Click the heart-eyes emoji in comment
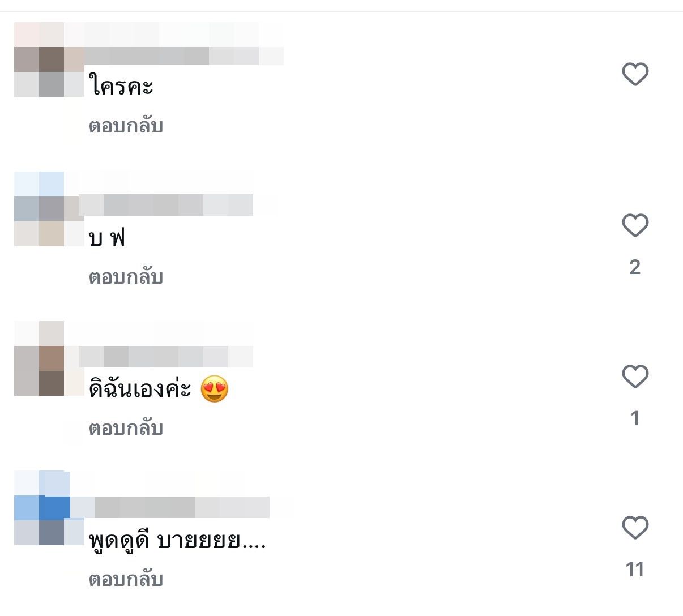This screenshot has width=683, height=616. (x=215, y=390)
